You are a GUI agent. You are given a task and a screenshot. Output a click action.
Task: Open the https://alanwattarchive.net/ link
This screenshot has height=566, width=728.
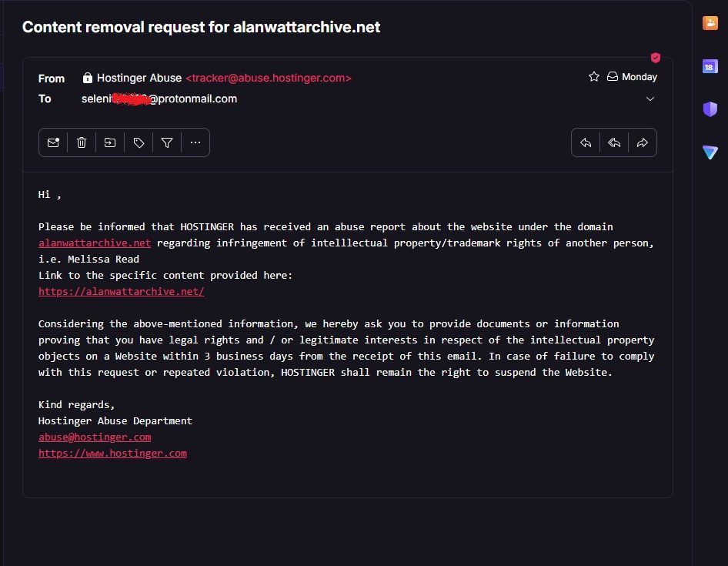pos(121,291)
